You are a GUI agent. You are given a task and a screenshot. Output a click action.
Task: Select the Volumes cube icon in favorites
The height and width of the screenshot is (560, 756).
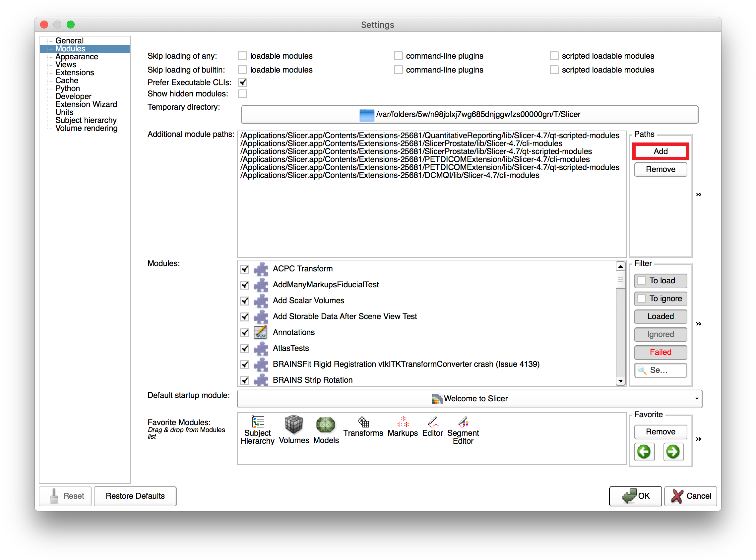(294, 424)
